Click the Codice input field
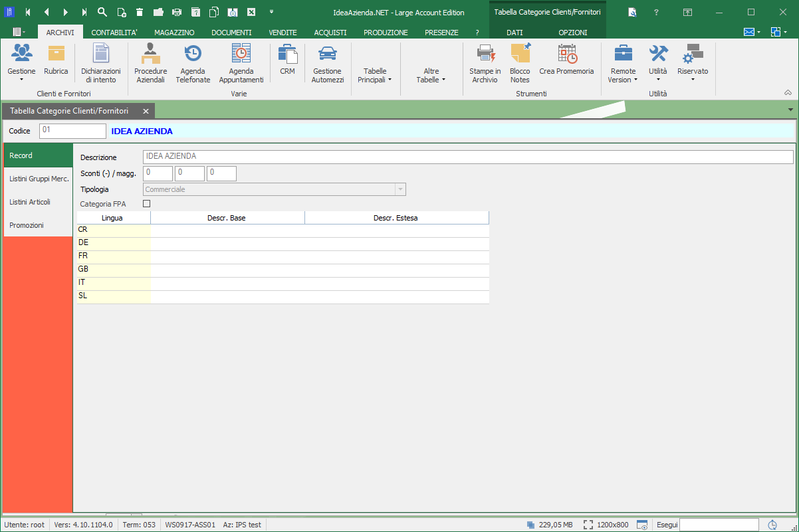The width and height of the screenshot is (799, 532). tap(72, 131)
